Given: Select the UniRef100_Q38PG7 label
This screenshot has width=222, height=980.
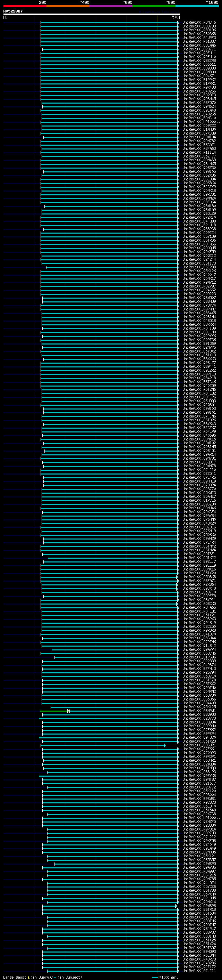Looking at the screenshot, I should pos(199,932).
